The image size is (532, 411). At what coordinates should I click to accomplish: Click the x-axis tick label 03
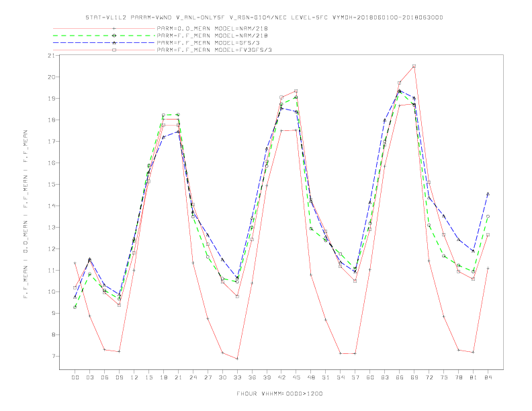click(x=89, y=377)
